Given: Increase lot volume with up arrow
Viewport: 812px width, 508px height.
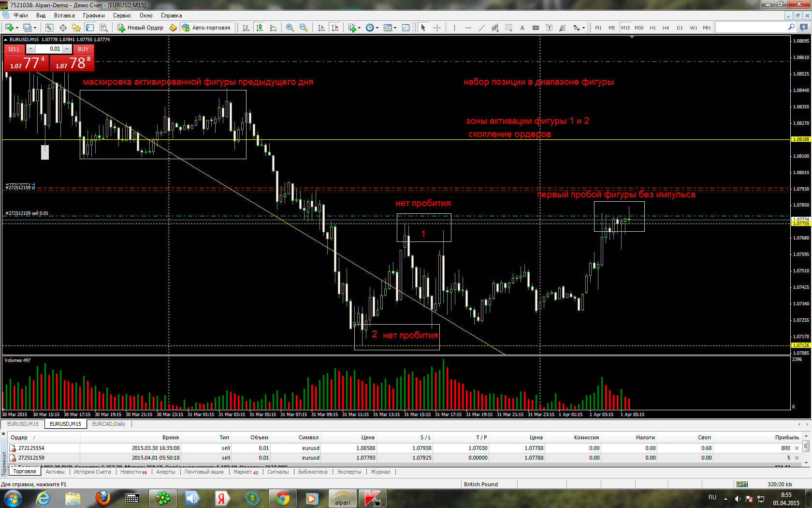Looking at the screenshot, I should (x=67, y=49).
